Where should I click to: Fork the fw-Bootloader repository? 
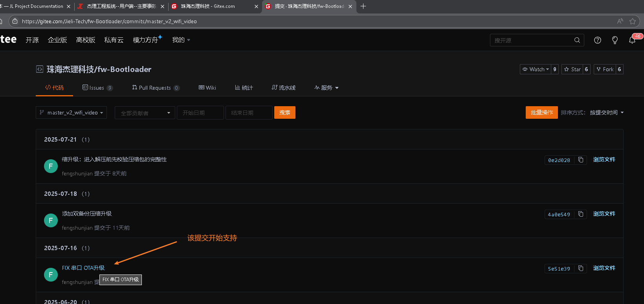pos(605,69)
